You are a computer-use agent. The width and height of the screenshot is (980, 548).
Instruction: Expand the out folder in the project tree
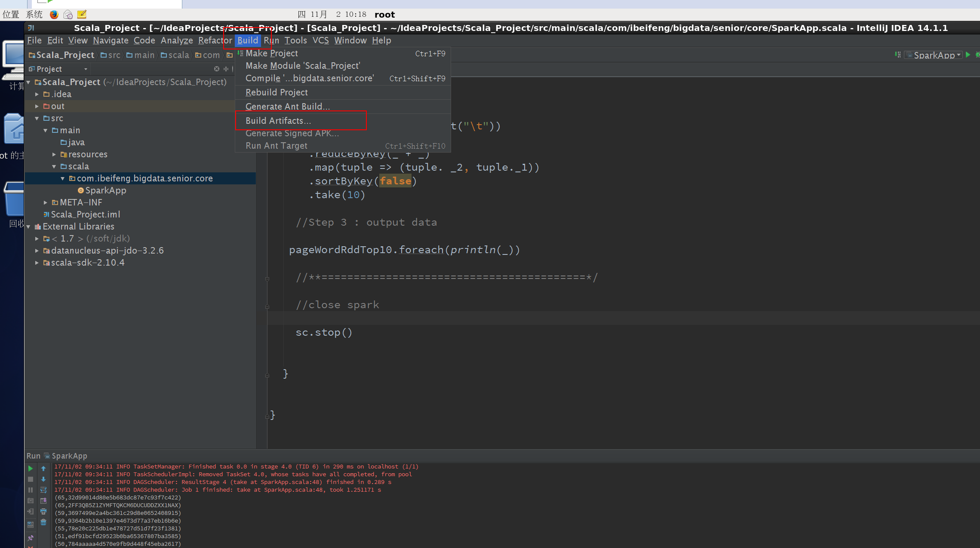click(37, 106)
